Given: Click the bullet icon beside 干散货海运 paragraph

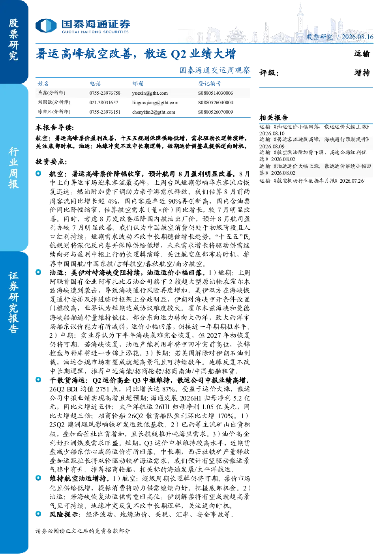Looking at the screenshot, I should (x=38, y=380).
